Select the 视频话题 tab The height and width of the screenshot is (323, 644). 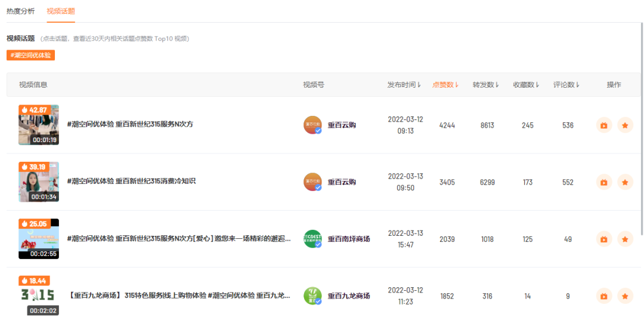pos(61,11)
